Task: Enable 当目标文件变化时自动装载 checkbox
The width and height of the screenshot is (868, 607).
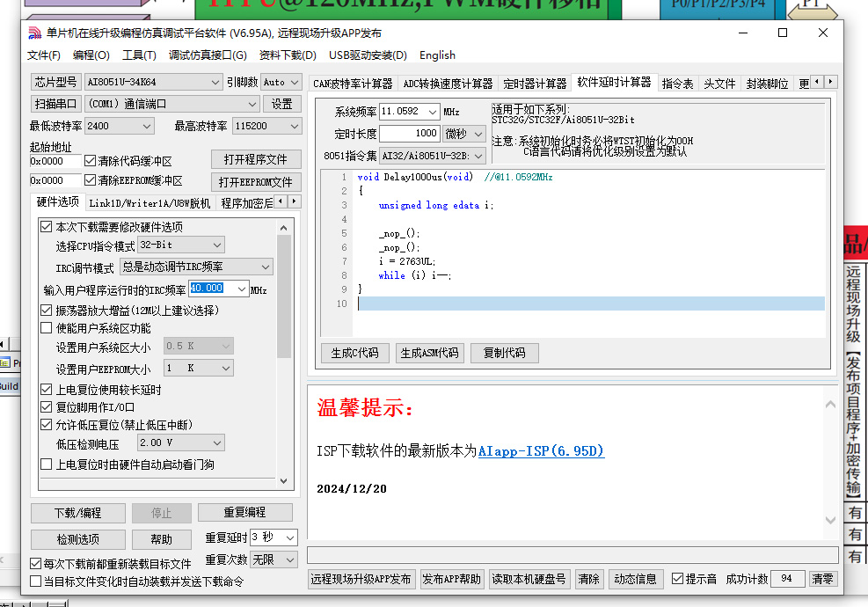Action: coord(35,581)
